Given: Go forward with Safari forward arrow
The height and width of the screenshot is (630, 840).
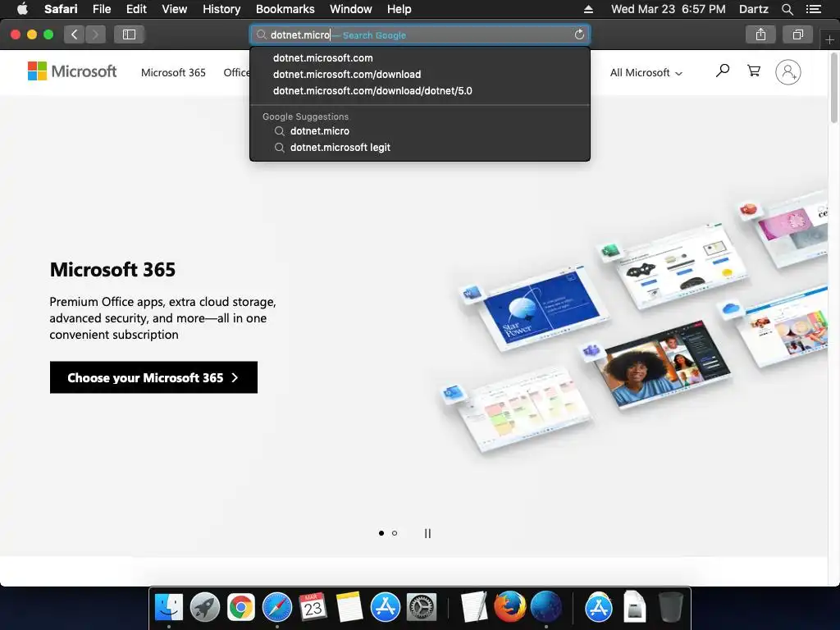Looking at the screenshot, I should coord(95,34).
